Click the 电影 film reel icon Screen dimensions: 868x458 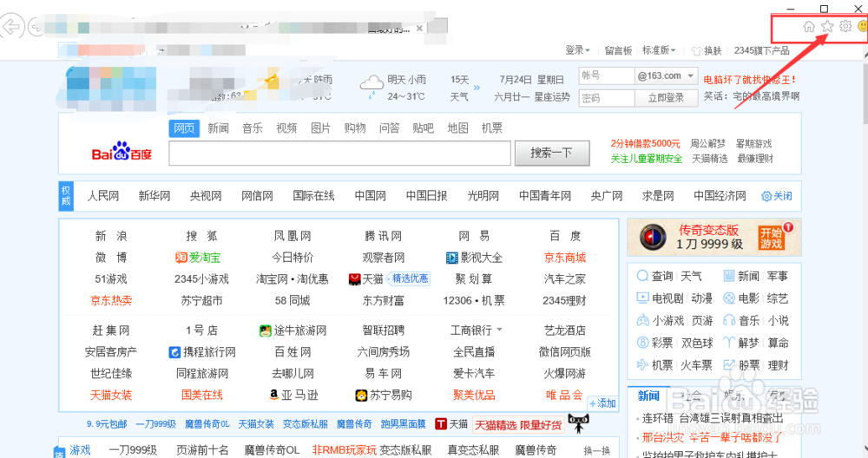[729, 298]
